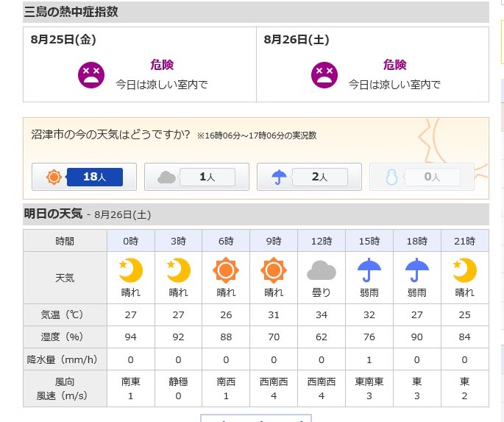Click the moon icon at 0時 forecast
Image resolution: width=504 pixels, height=422 pixels.
pyautogui.click(x=131, y=270)
